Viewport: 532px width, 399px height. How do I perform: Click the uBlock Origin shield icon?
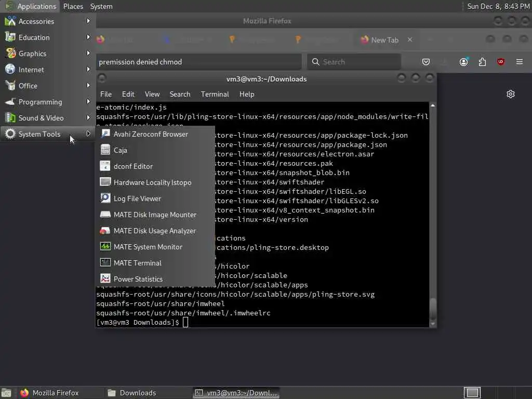click(x=501, y=62)
